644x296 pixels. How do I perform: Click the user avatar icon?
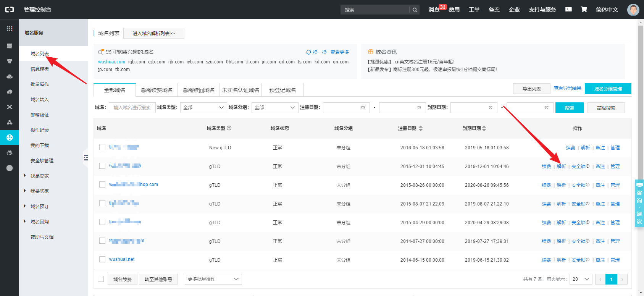point(633,10)
